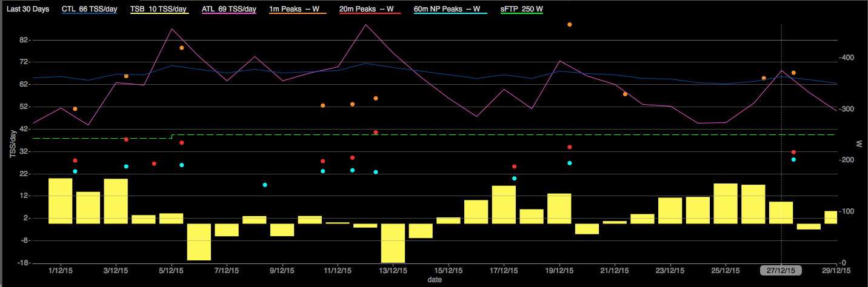The height and width of the screenshot is (287, 868).
Task: Click the 'date' x-axis title
Action: [x=433, y=280]
